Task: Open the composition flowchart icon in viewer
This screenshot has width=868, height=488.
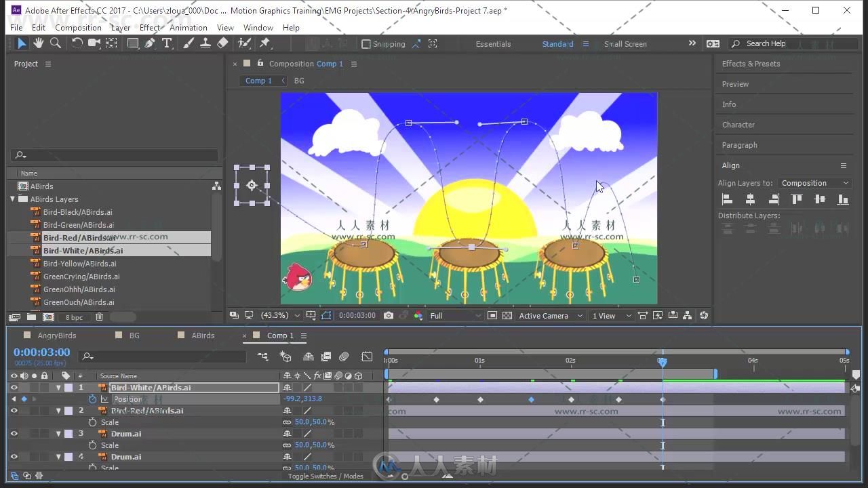Action: click(688, 316)
